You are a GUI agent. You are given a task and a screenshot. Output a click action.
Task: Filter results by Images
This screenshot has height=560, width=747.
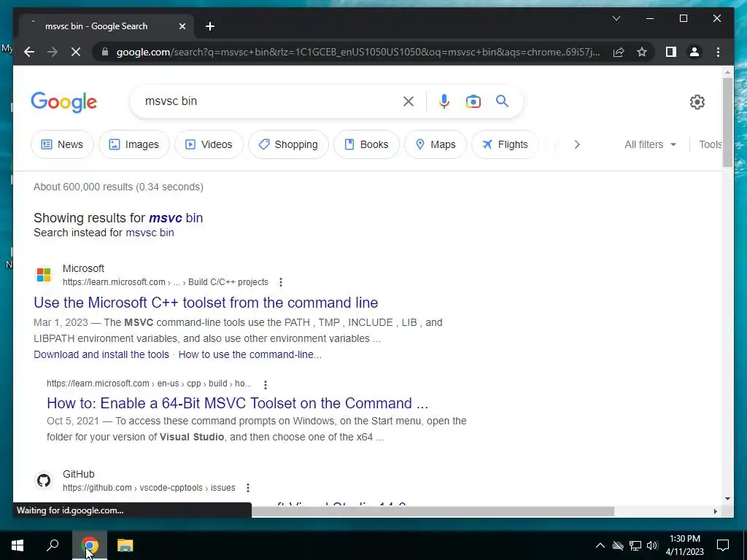(x=134, y=144)
